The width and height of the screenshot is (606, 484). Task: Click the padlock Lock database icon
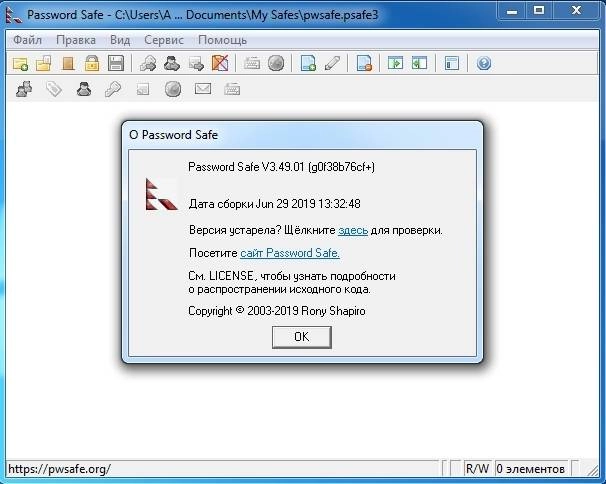[92, 63]
